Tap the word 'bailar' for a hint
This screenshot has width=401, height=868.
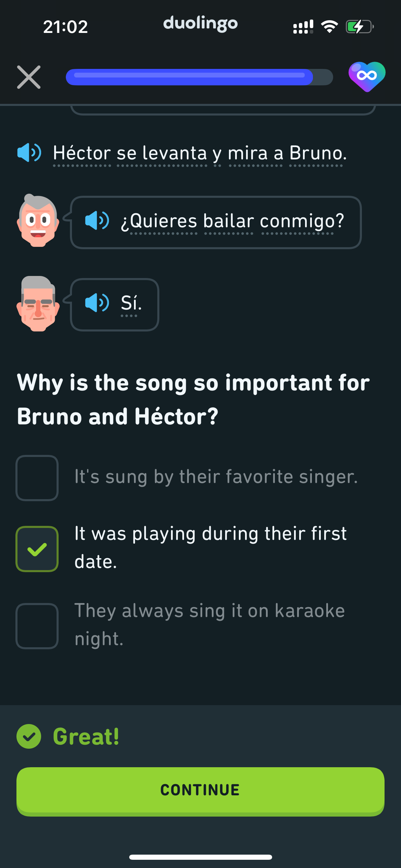[229, 221]
